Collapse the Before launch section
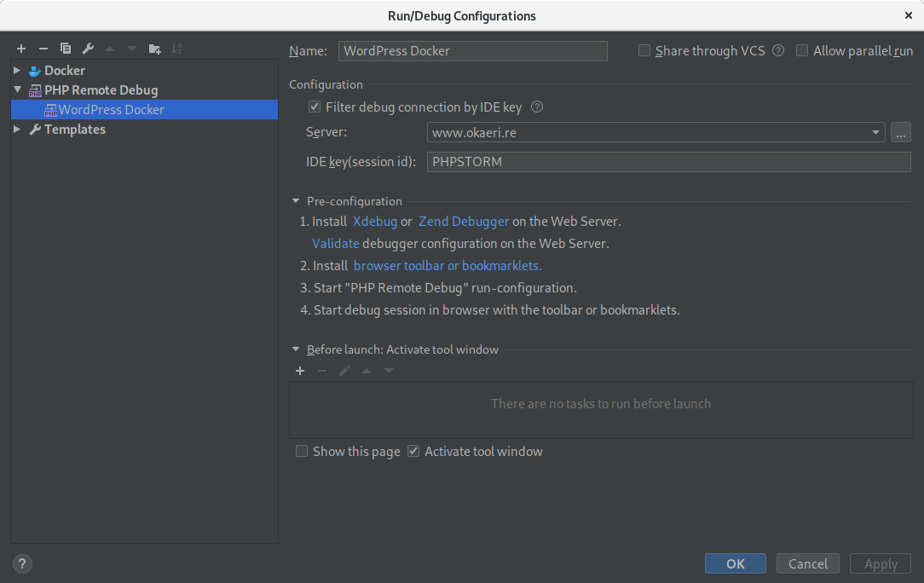924x583 pixels. pos(296,349)
